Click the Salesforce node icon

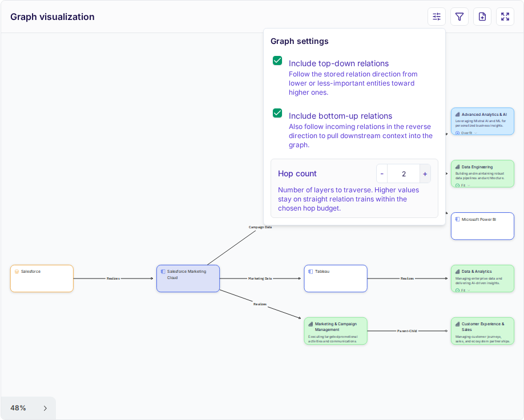point(17,272)
